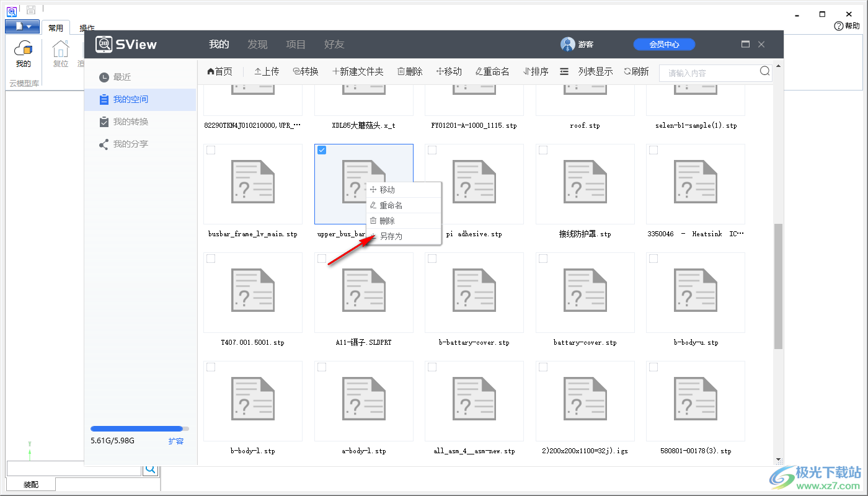Click 新建文件夹 in the toolbar
Screen dimensions: 868x496
[358, 72]
